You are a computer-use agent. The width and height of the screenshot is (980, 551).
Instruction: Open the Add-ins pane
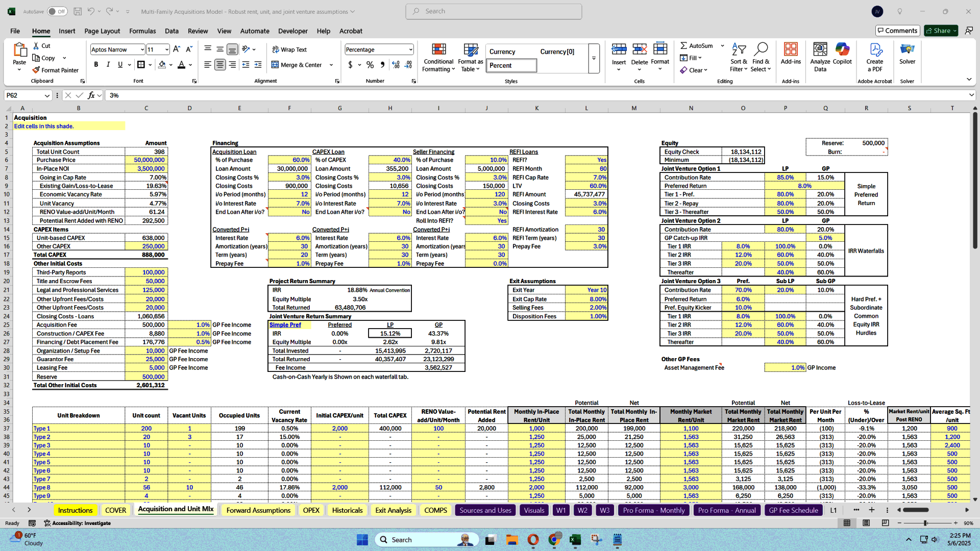[791, 54]
